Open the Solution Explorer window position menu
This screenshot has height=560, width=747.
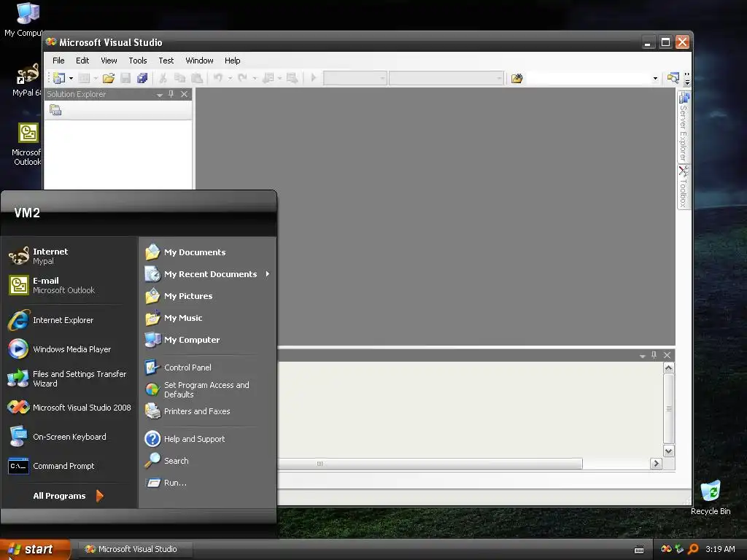coord(160,95)
